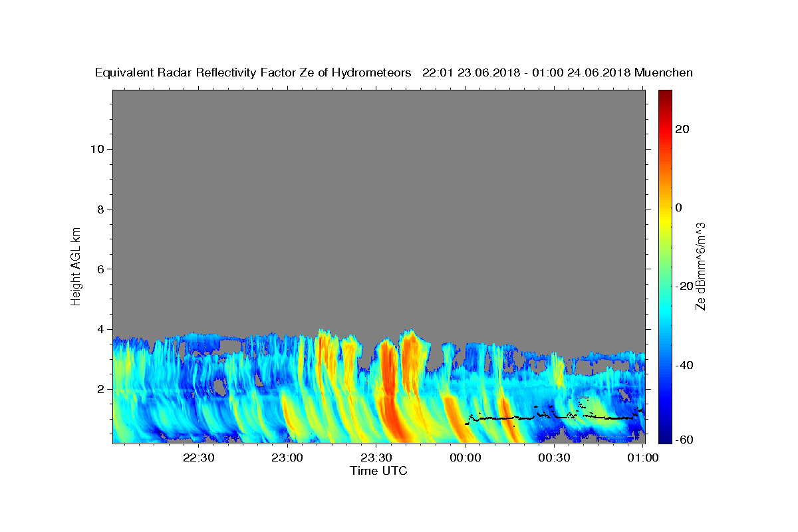
Task: Click the '22:30' time tick label
Action: [x=199, y=458]
